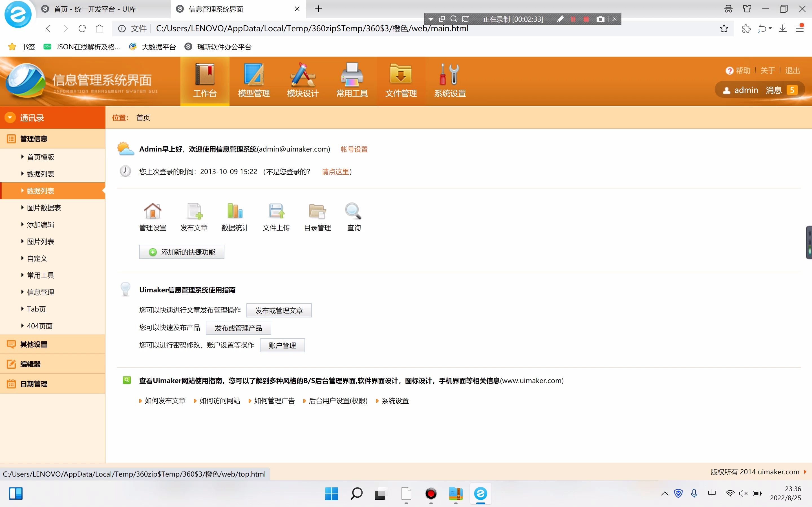Select 其他设置 in the left menu
Image resolution: width=812 pixels, height=507 pixels.
(34, 344)
